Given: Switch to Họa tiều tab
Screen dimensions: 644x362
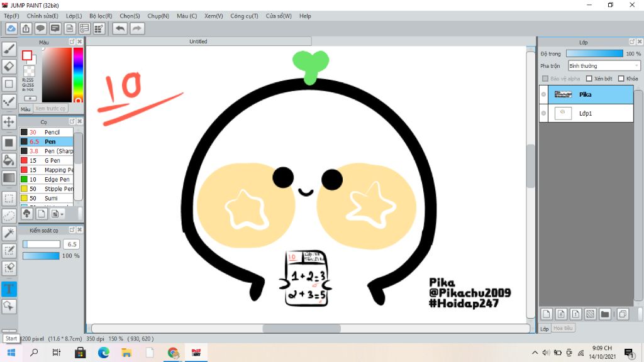Looking at the screenshot, I should point(563,328).
